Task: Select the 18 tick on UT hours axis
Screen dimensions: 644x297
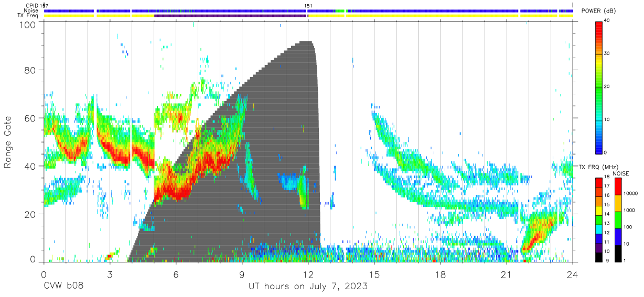Action: coord(441,274)
